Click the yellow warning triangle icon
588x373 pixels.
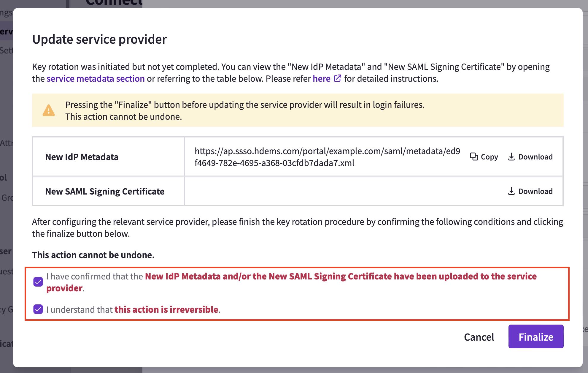coord(49,110)
